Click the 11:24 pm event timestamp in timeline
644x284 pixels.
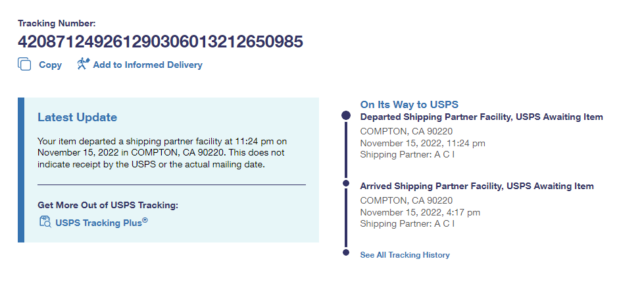[x=422, y=142]
